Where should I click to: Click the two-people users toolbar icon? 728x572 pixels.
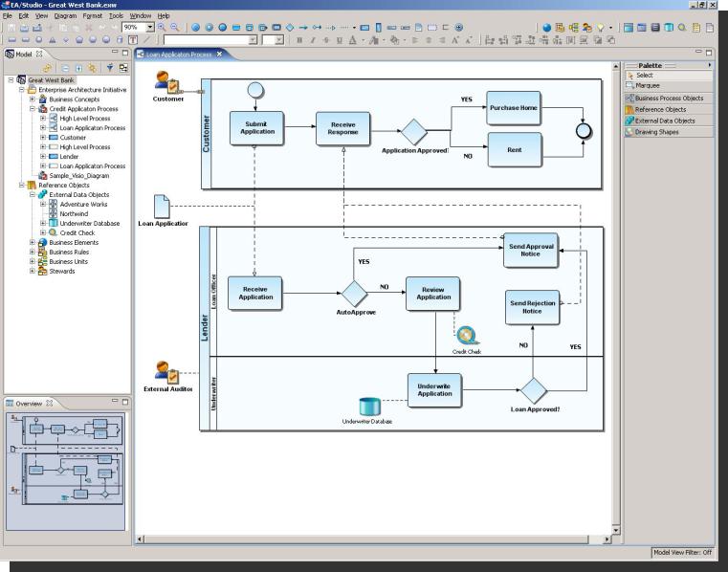tap(587, 28)
